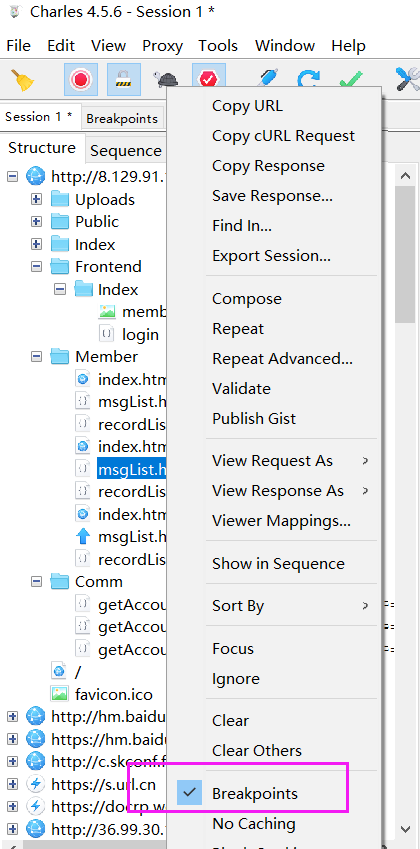This screenshot has width=420, height=849.
Task: Collapse the Comm folder node
Action: [x=36, y=582]
